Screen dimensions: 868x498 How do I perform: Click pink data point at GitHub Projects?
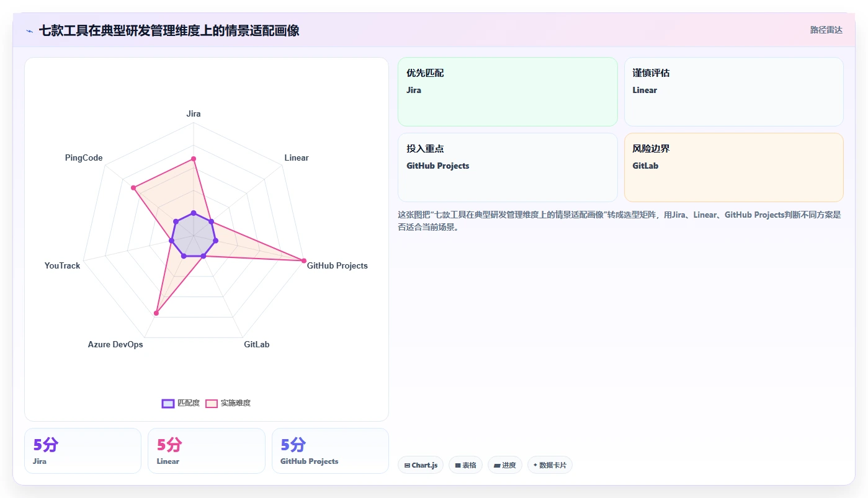click(303, 260)
